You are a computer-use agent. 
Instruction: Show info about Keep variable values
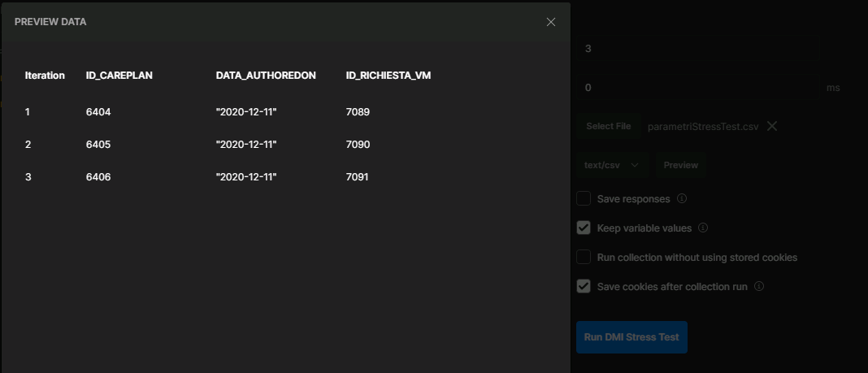point(703,228)
